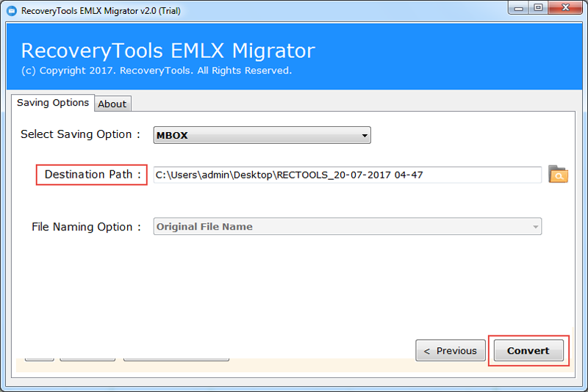588x392 pixels.
Task: Click inside the Destination Path text field
Action: click(x=347, y=175)
